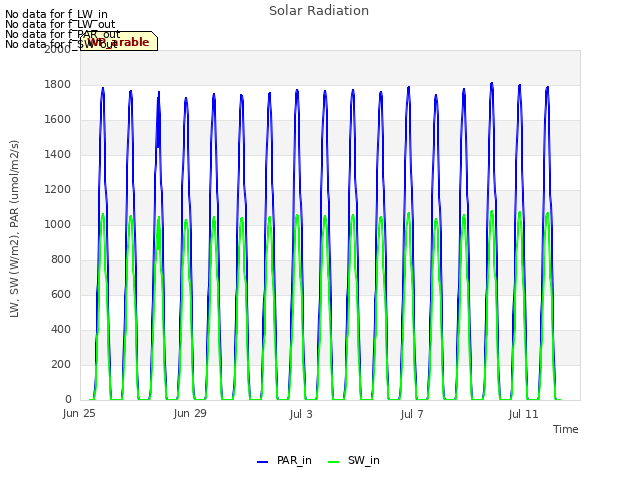Click the Jun 25 x-axis tick label
This screenshot has height=480, width=640.
[x=79, y=413]
